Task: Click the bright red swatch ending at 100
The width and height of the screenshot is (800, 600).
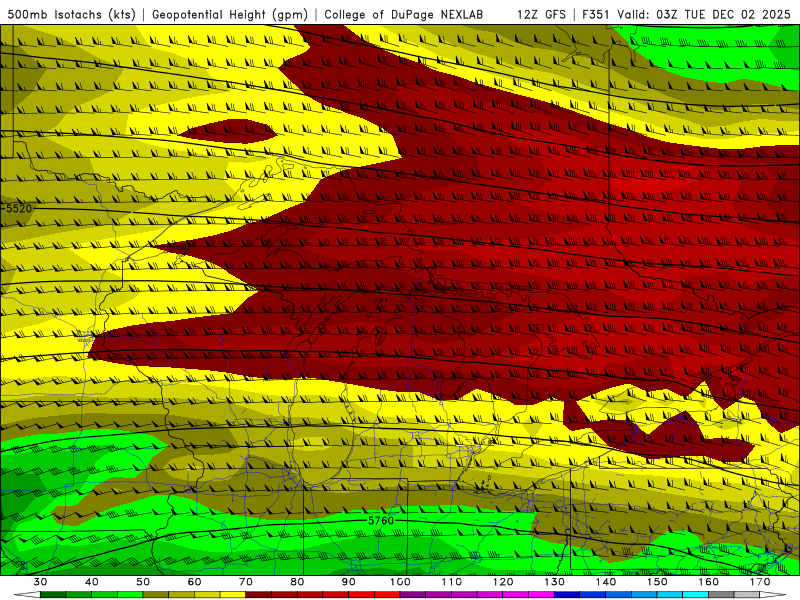Action: (x=387, y=595)
